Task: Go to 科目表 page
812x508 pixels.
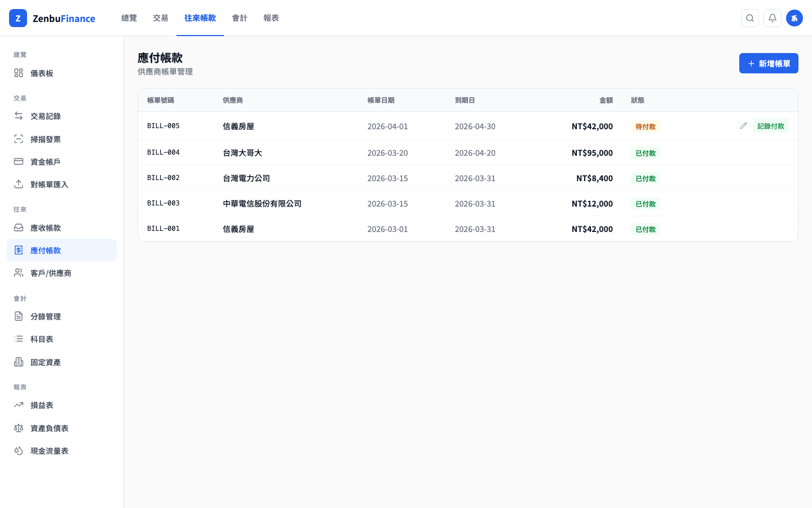Action: [61, 339]
